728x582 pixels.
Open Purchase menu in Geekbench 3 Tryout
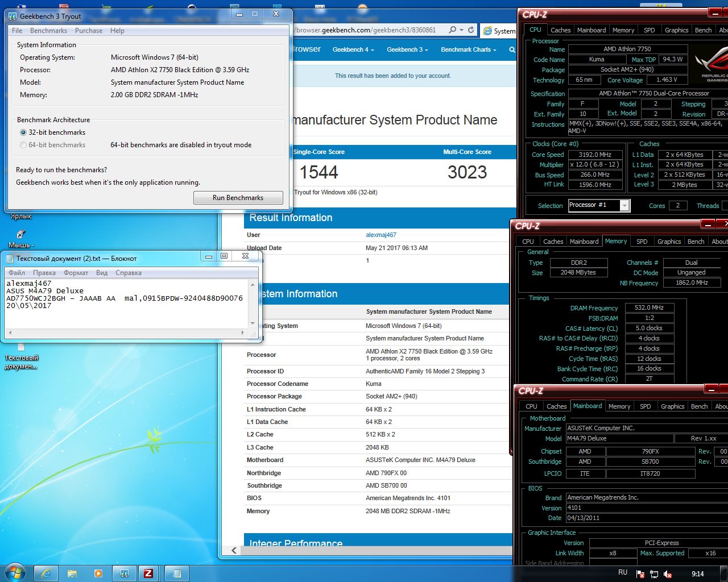(89, 31)
